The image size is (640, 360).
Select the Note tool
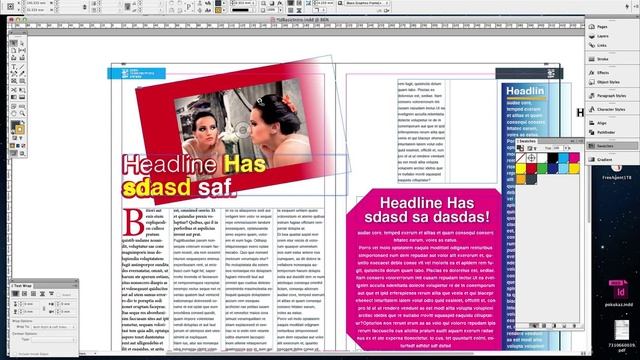(x=13, y=106)
